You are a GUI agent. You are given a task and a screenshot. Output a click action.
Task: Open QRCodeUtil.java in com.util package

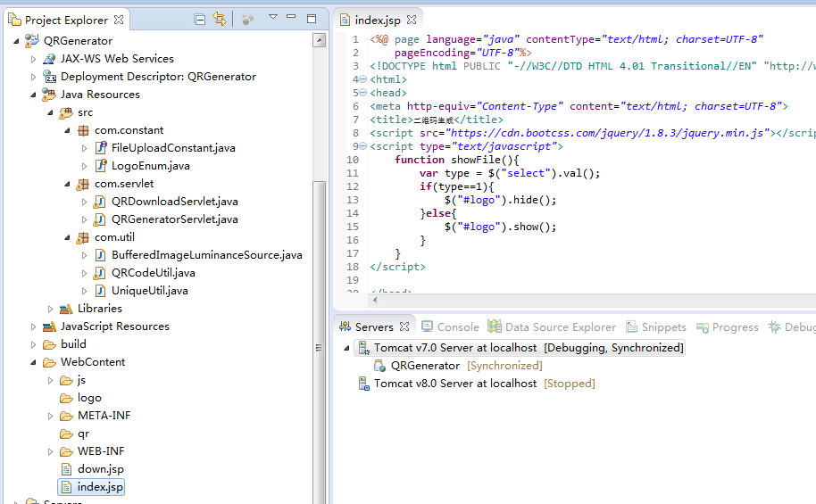click(x=153, y=273)
